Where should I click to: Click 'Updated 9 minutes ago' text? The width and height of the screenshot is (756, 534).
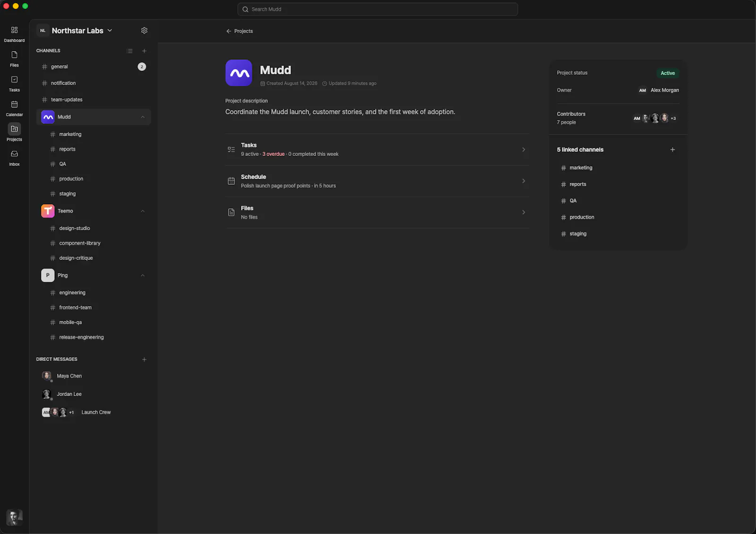(352, 84)
